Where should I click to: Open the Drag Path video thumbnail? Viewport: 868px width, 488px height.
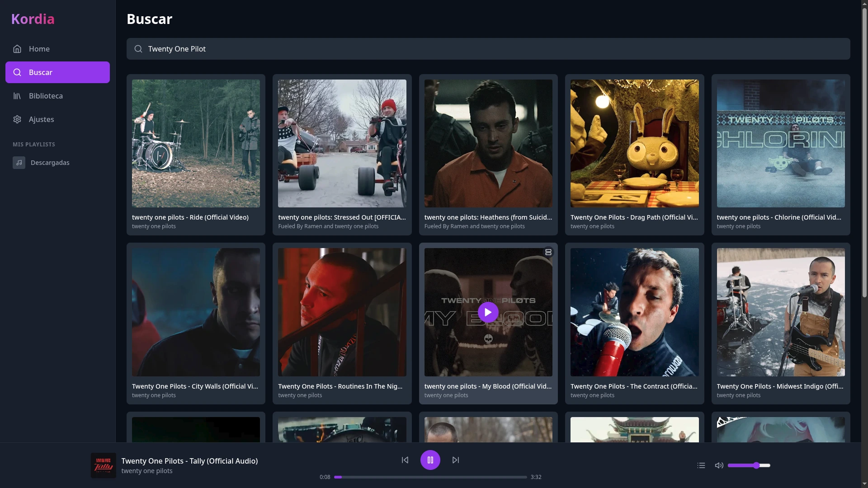[634, 144]
